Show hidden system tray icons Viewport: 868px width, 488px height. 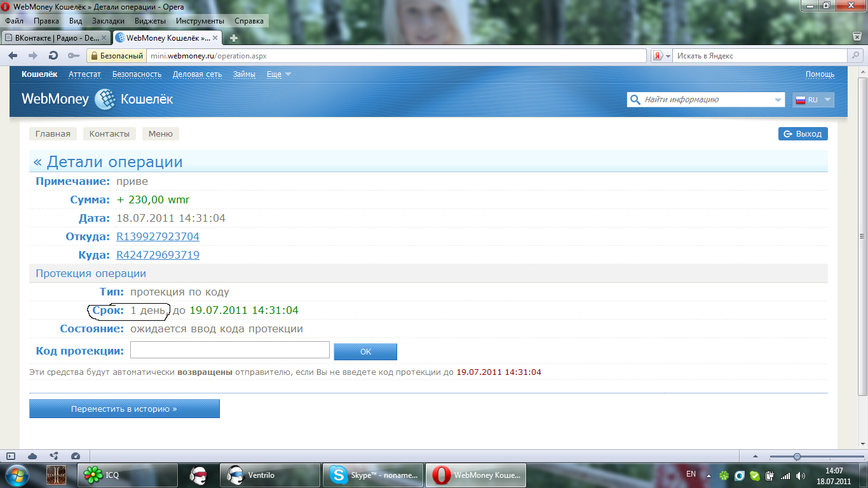708,475
